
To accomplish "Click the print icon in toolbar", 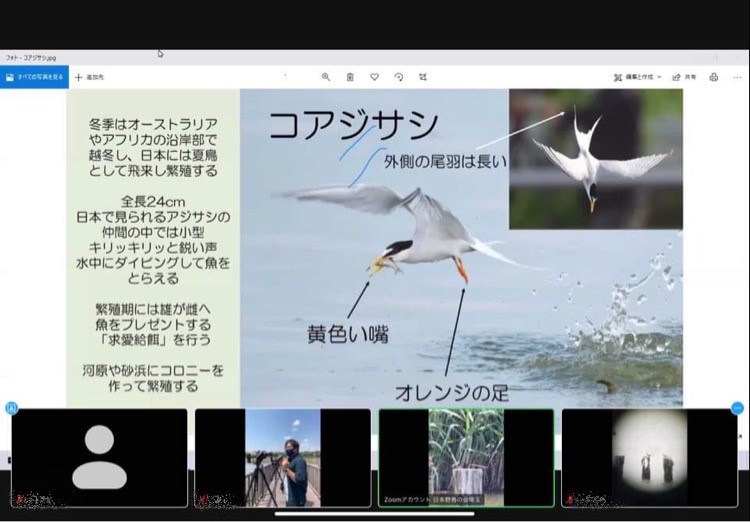I will tap(713, 77).
